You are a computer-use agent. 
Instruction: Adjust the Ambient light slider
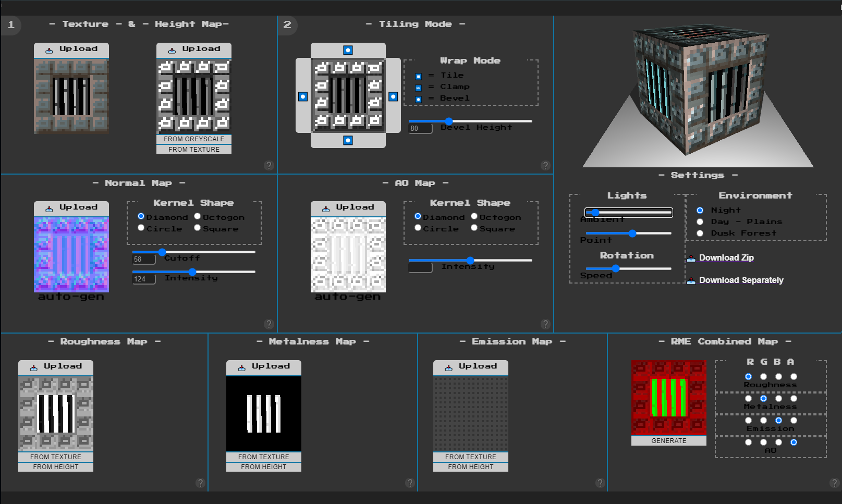(x=629, y=213)
